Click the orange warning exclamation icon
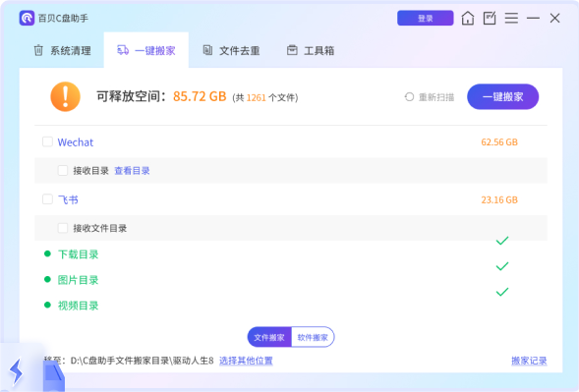Screen dimensions: 579x392 [65, 96]
